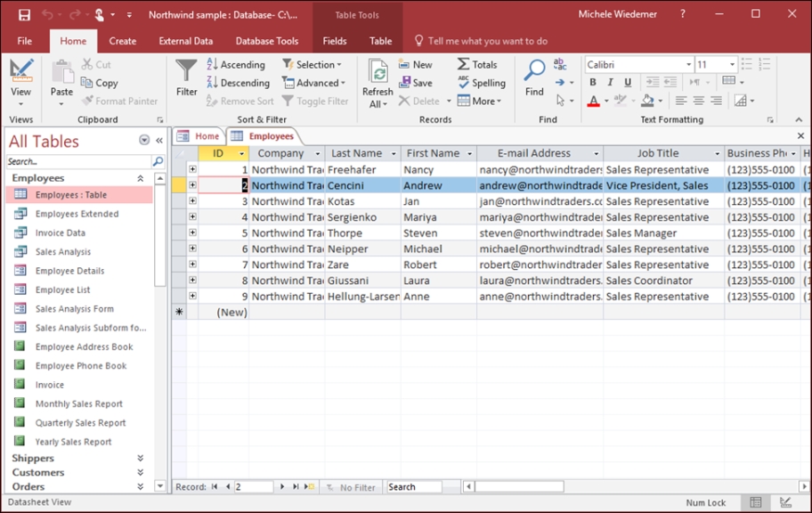Open the font name Calibri dropdown
Image resolution: width=812 pixels, height=513 pixels.
tap(689, 64)
